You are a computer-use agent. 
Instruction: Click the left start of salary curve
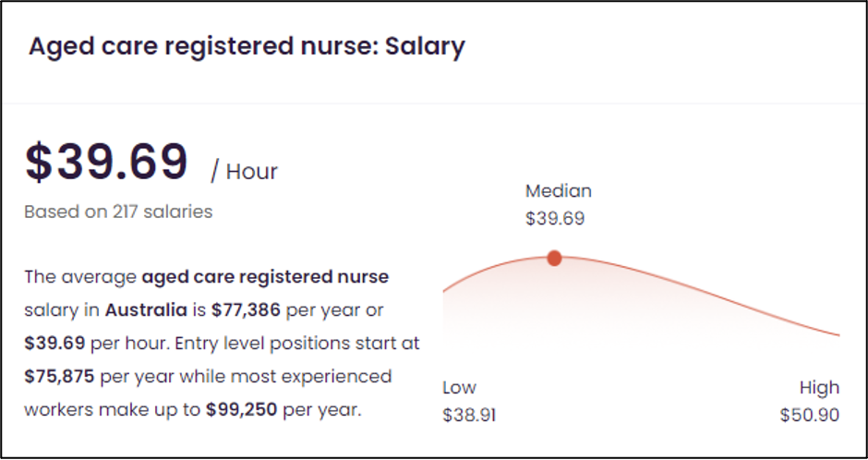click(x=445, y=289)
